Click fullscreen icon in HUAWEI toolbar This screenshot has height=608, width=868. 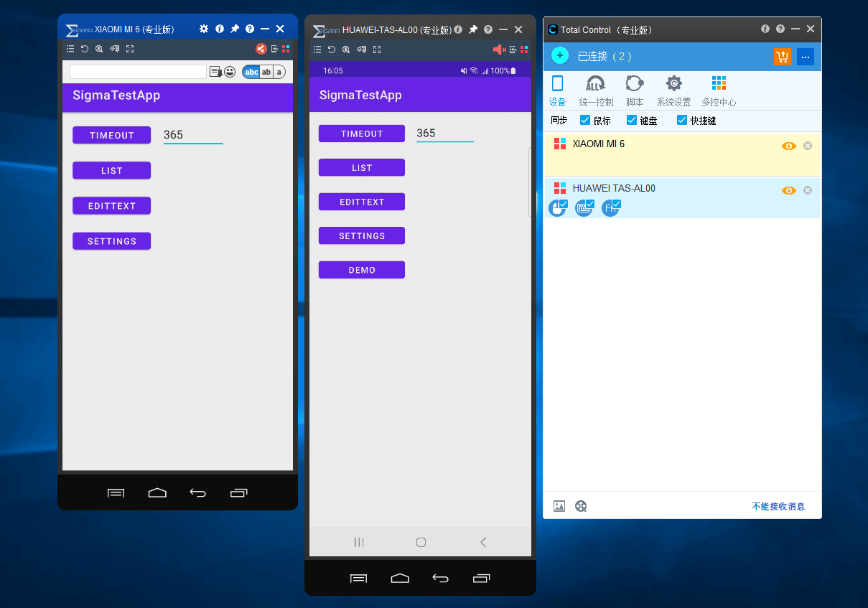pos(377,50)
